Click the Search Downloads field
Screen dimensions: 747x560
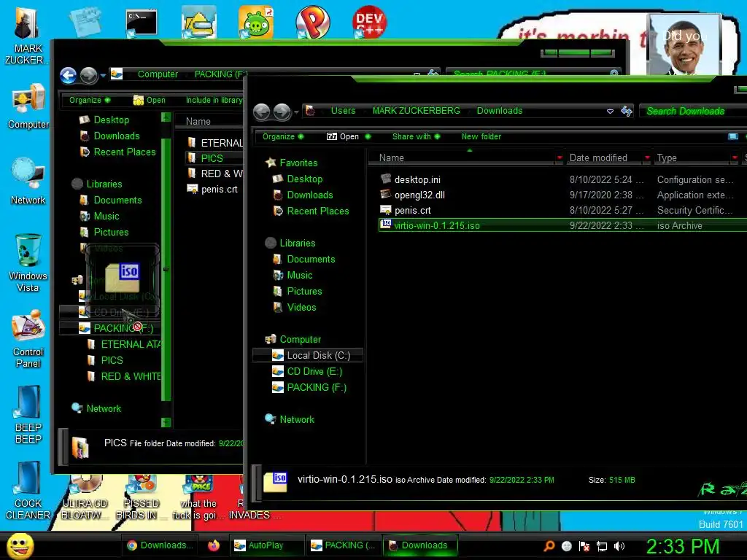coord(692,111)
